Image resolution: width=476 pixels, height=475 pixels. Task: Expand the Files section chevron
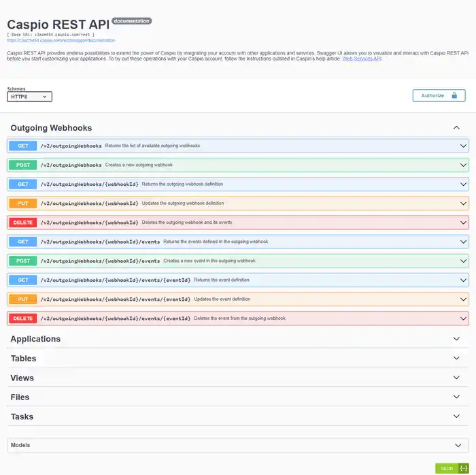point(456,397)
